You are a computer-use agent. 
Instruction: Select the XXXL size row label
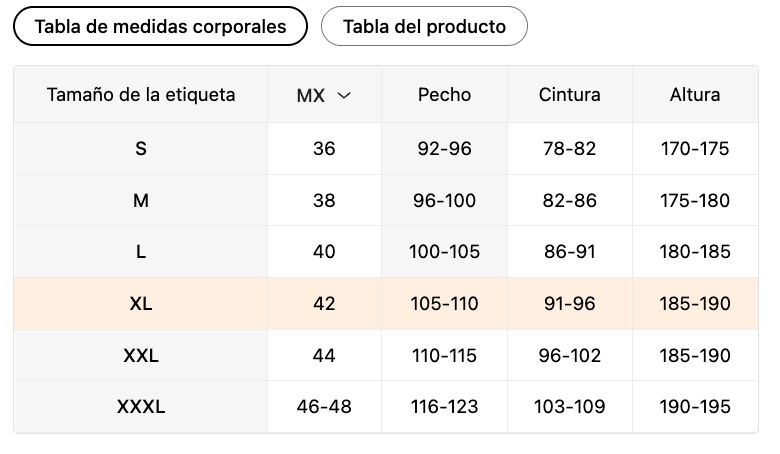point(141,407)
